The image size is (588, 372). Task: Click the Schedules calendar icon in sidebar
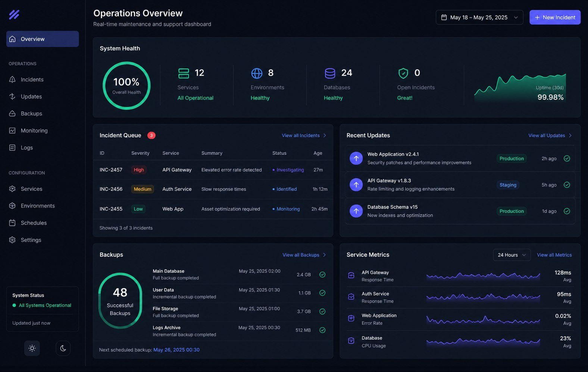click(12, 223)
